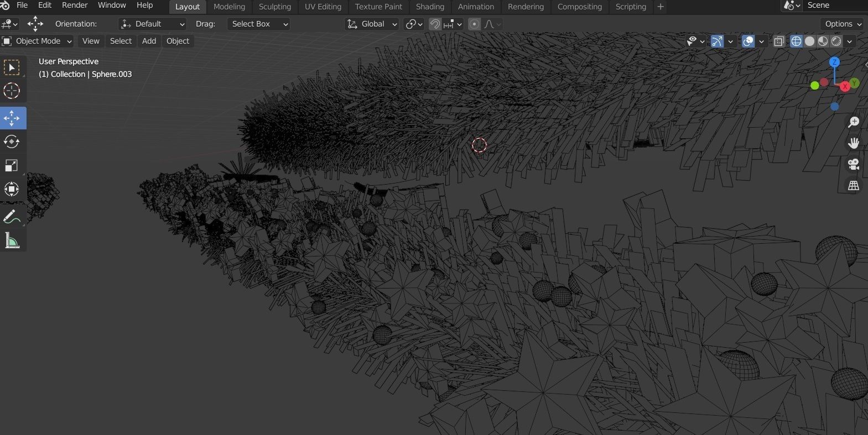868x435 pixels.
Task: Toggle viewport gizmos display
Action: click(x=717, y=41)
